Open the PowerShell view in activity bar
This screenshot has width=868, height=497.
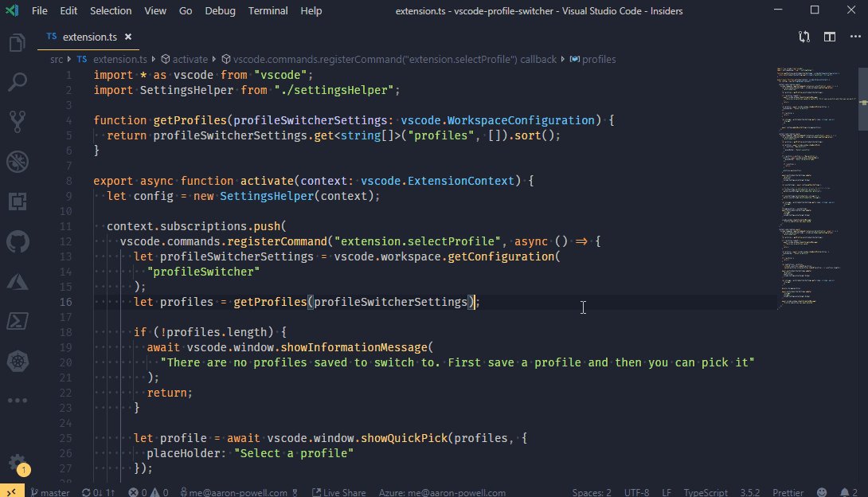(x=18, y=321)
